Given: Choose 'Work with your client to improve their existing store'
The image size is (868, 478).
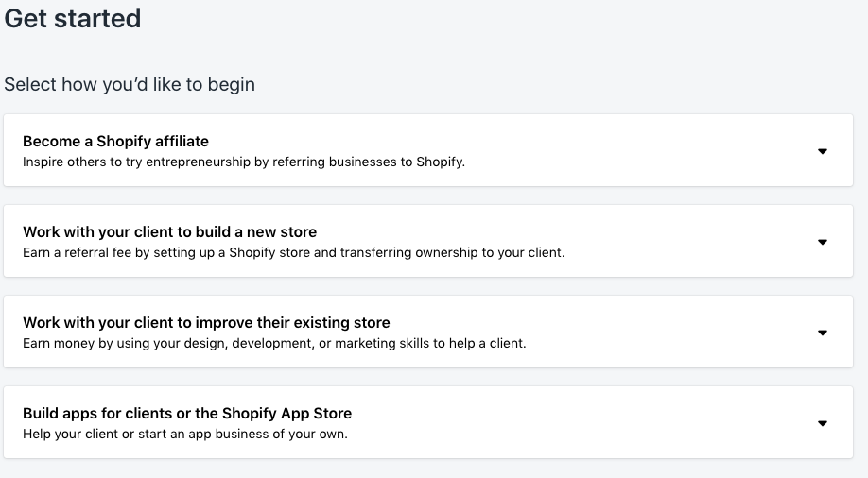Looking at the screenshot, I should [206, 322].
